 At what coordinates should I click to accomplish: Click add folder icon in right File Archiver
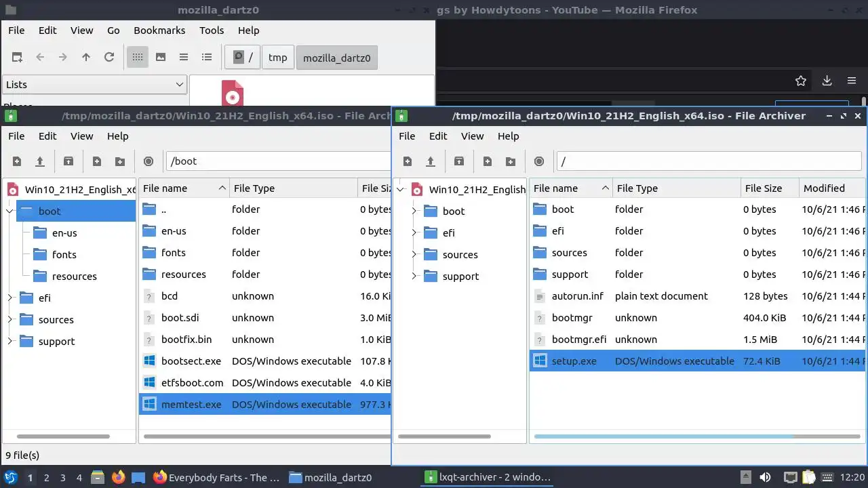[511, 161]
